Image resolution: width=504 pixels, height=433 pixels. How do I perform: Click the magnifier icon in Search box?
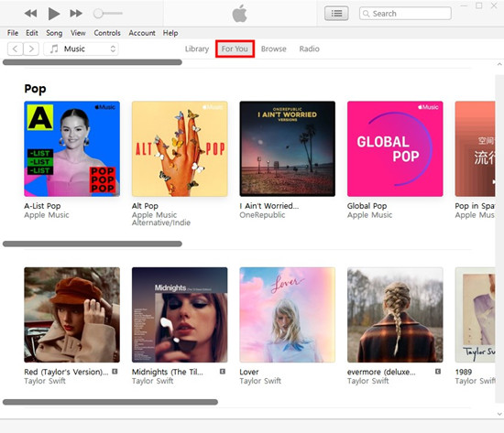click(x=366, y=14)
